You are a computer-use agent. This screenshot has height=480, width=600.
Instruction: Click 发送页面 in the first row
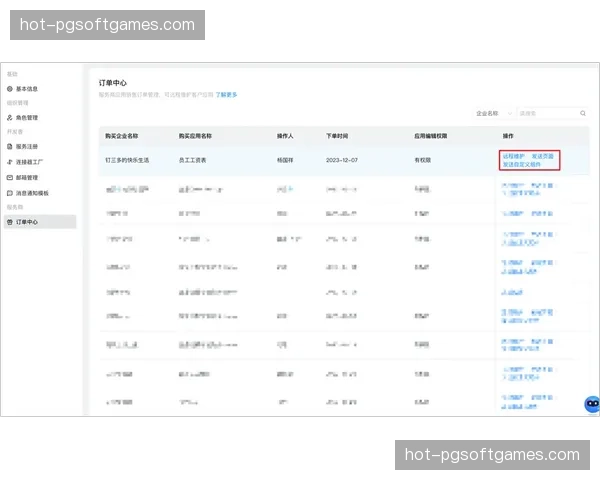tap(542, 156)
